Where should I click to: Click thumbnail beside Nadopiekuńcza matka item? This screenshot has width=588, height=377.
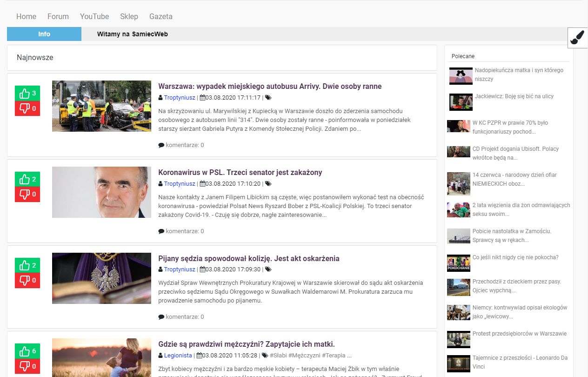point(461,76)
